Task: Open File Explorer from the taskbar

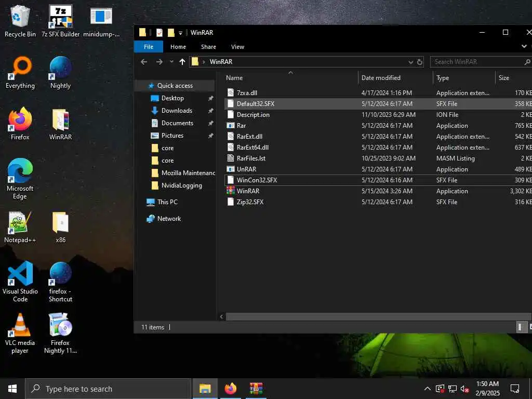Action: point(205,389)
